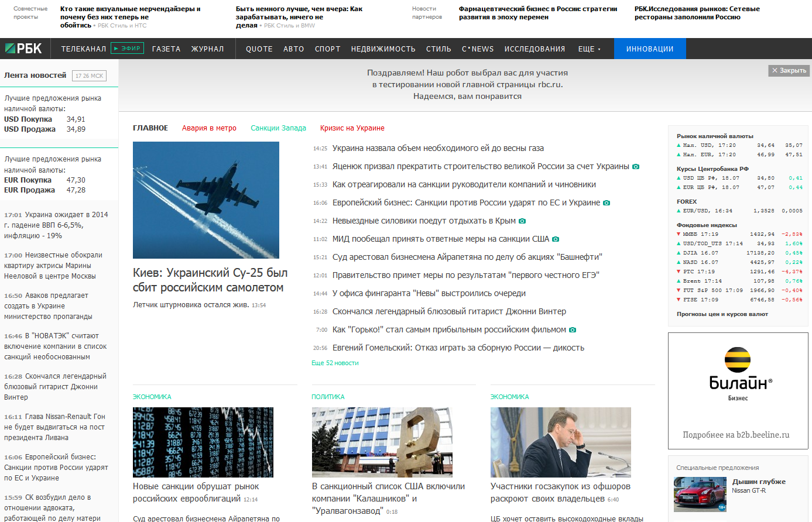Click the РБК logo
Screen dimensions: 812x522
pyautogui.click(x=24, y=49)
